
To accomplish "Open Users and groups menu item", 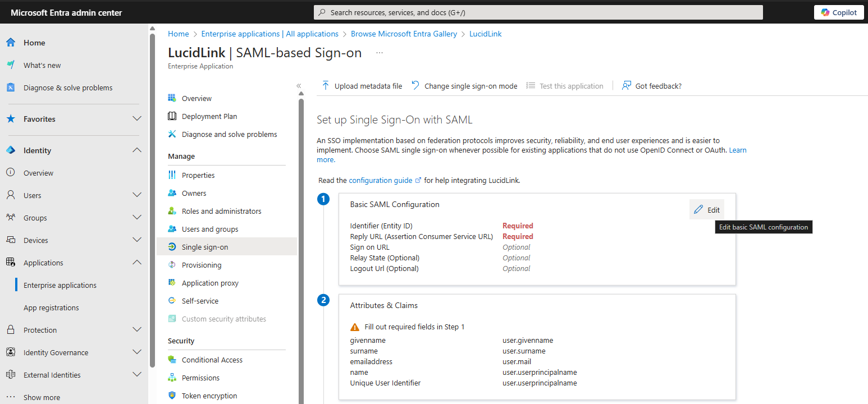I will click(x=210, y=229).
